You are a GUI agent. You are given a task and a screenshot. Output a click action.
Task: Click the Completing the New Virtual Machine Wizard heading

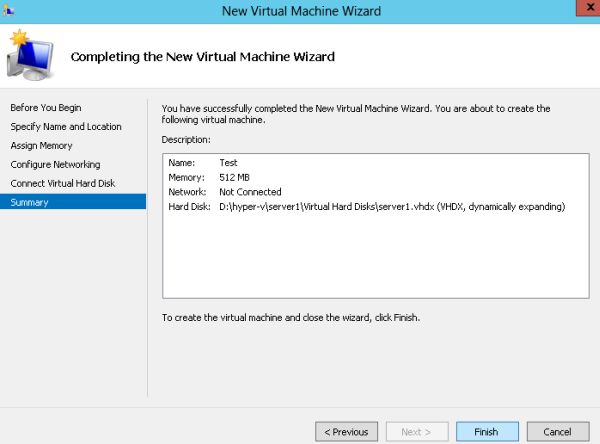click(x=203, y=57)
